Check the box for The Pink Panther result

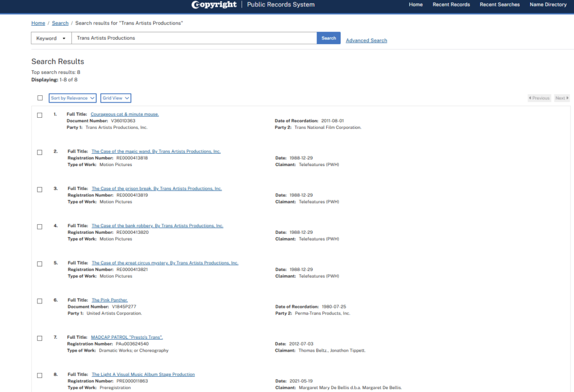[40, 301]
